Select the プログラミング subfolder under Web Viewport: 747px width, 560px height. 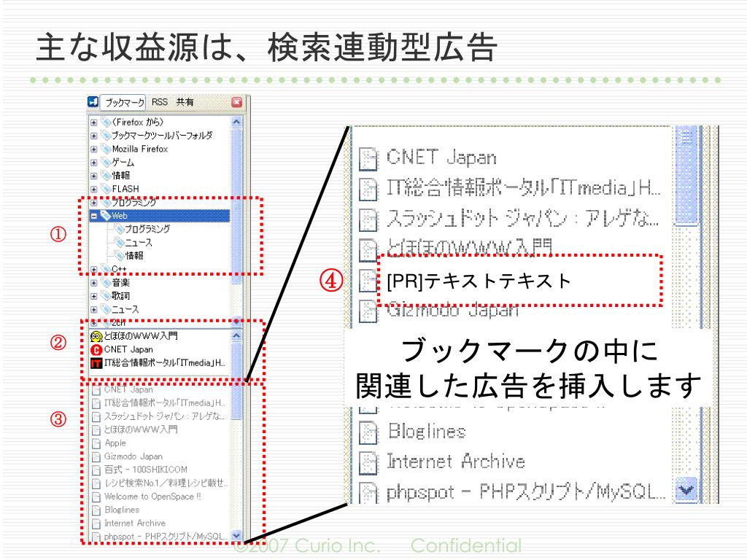pyautogui.click(x=147, y=229)
